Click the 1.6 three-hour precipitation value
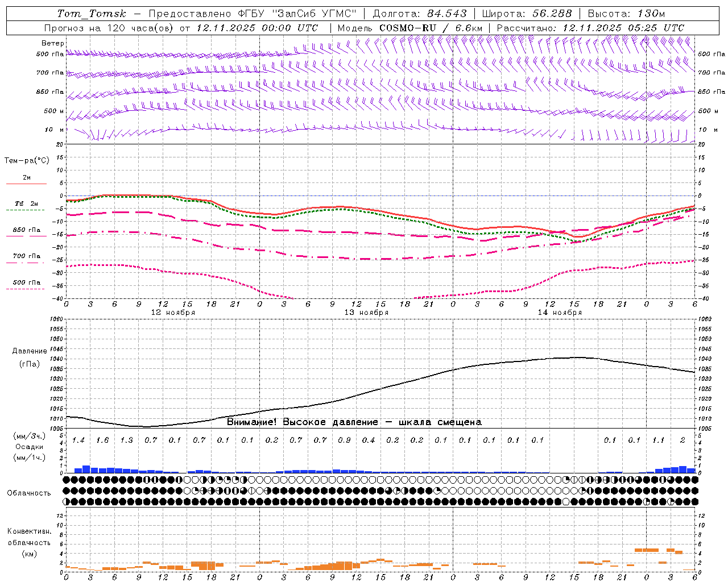Image resolution: width=728 pixels, height=582 pixels. [102, 440]
